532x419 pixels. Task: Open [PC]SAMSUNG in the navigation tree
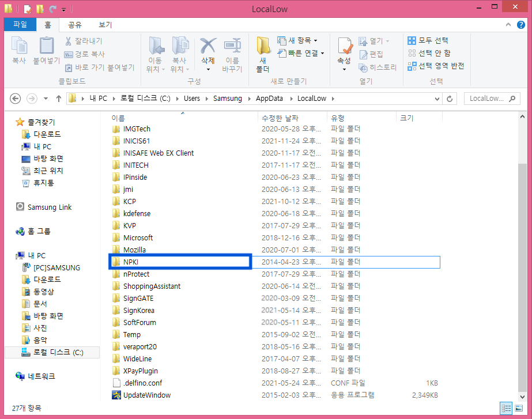51,267
